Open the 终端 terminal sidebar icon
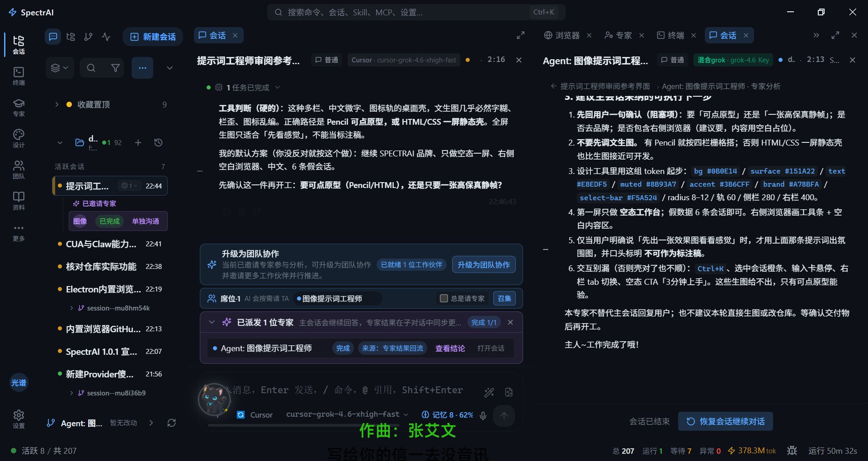The width and height of the screenshot is (868, 461). click(19, 76)
